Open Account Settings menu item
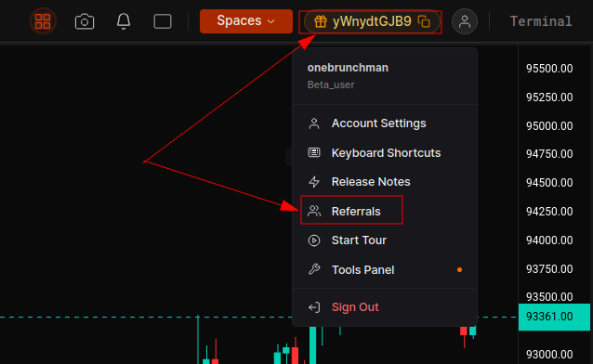 (385, 123)
